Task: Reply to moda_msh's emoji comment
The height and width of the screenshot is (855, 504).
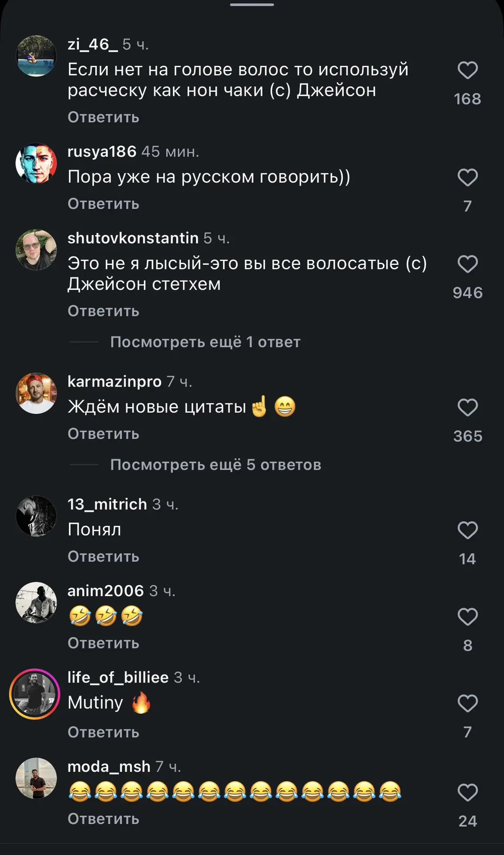Action: click(103, 819)
